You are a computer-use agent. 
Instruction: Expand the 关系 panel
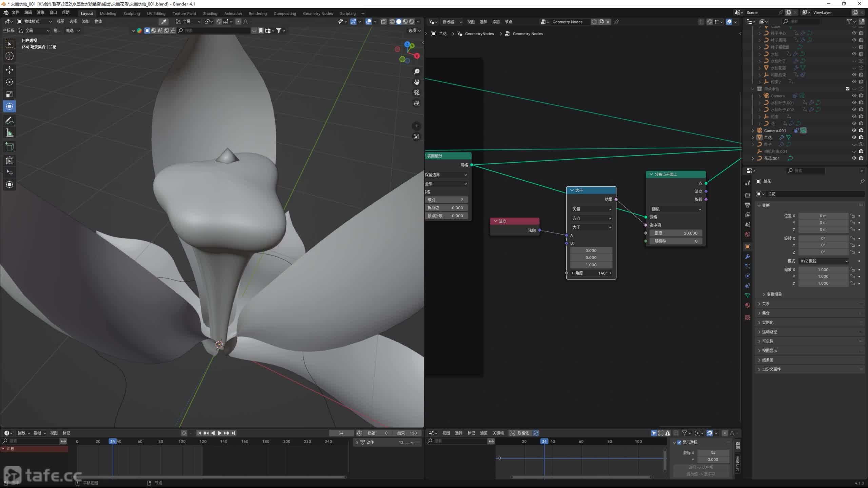766,304
